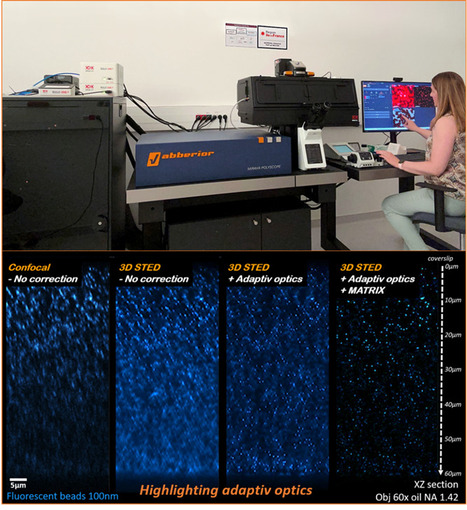
Task: Click '- No correction' under the Confocal title
Action: (43, 279)
